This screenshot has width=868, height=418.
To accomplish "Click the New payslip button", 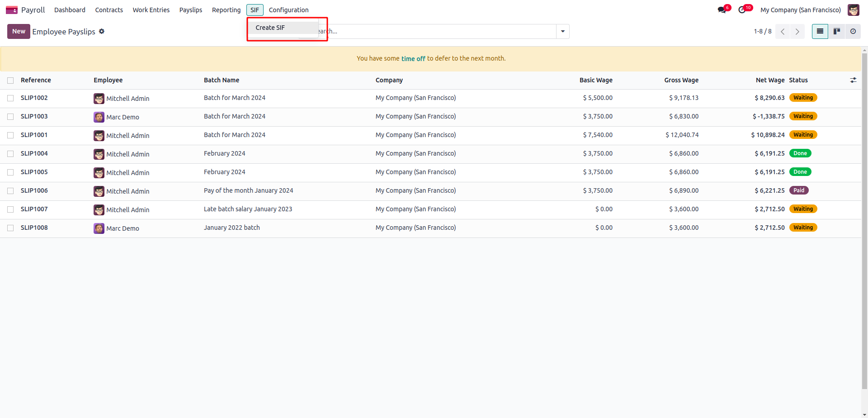I will pyautogui.click(x=19, y=31).
